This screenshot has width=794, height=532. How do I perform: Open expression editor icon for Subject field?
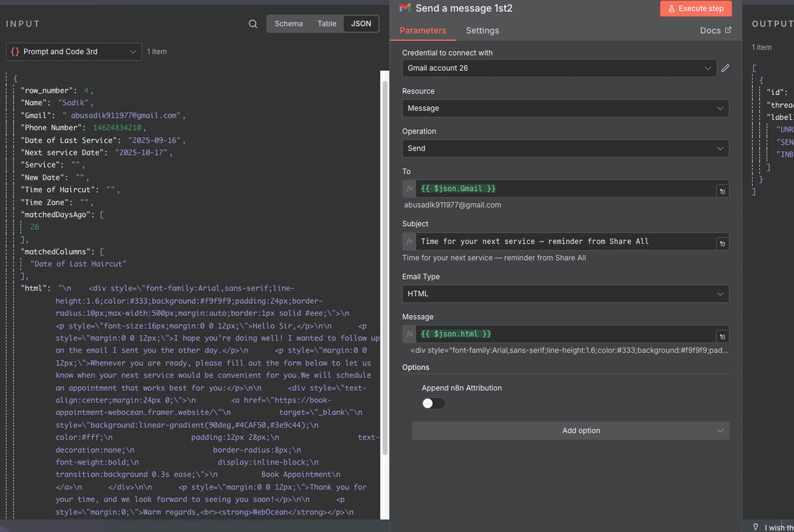[x=722, y=244]
